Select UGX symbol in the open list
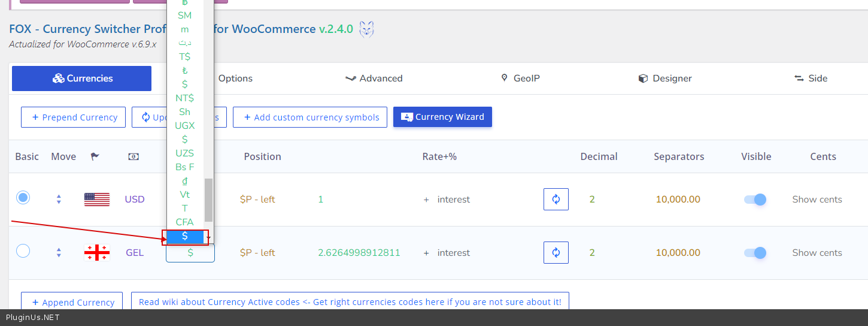Image resolution: width=868 pixels, height=326 pixels. tap(184, 126)
